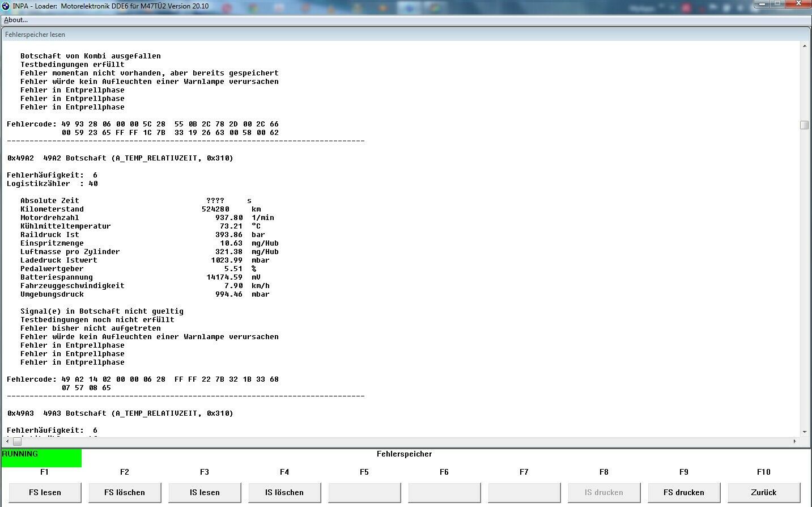Click the IS löschen button
The image size is (812, 507).
point(284,492)
